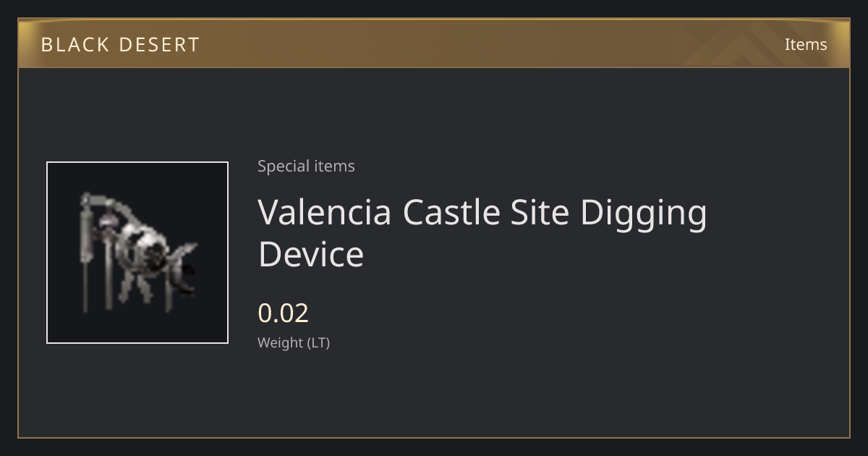
Task: Click the empty dark panel below Weight label
Action: [434, 394]
